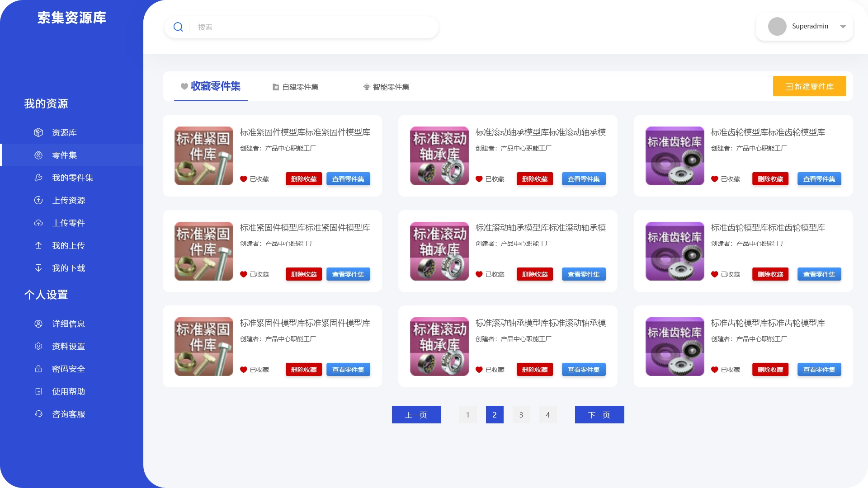
Task: Open middle-row 标准滚动轴承库 thumbnail image
Action: click(x=439, y=251)
